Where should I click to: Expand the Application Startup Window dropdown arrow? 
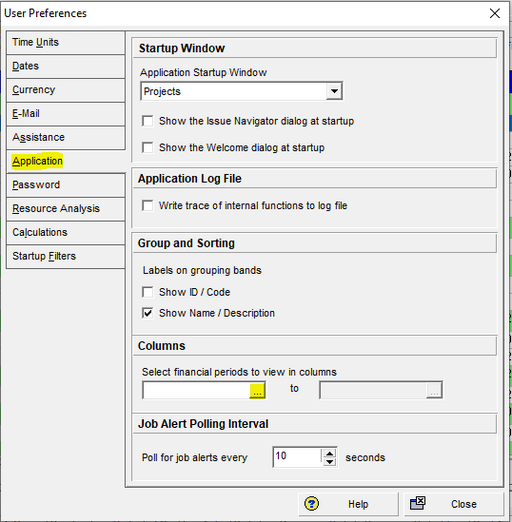pos(334,91)
